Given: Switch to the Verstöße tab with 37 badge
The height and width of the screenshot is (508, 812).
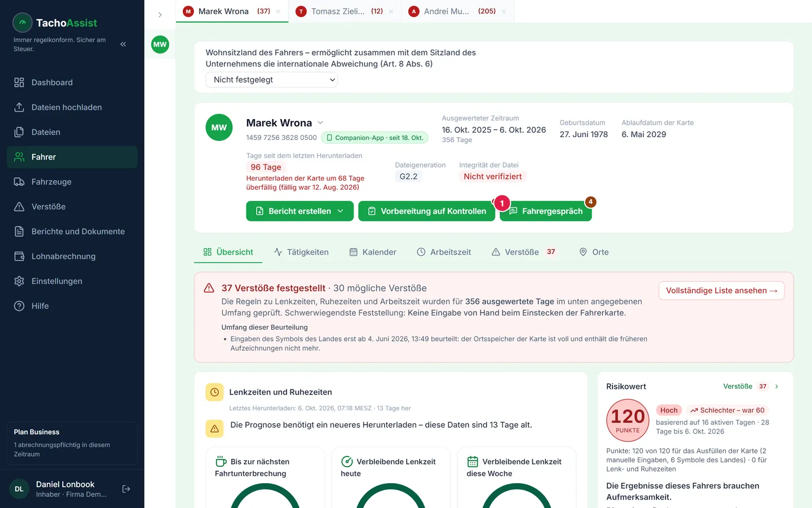Looking at the screenshot, I should click(524, 252).
